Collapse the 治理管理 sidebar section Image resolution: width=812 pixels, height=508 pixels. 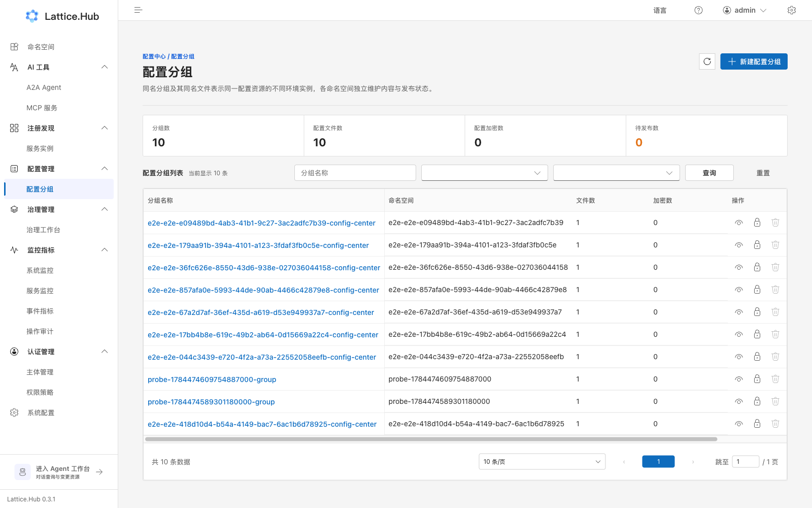pos(105,209)
